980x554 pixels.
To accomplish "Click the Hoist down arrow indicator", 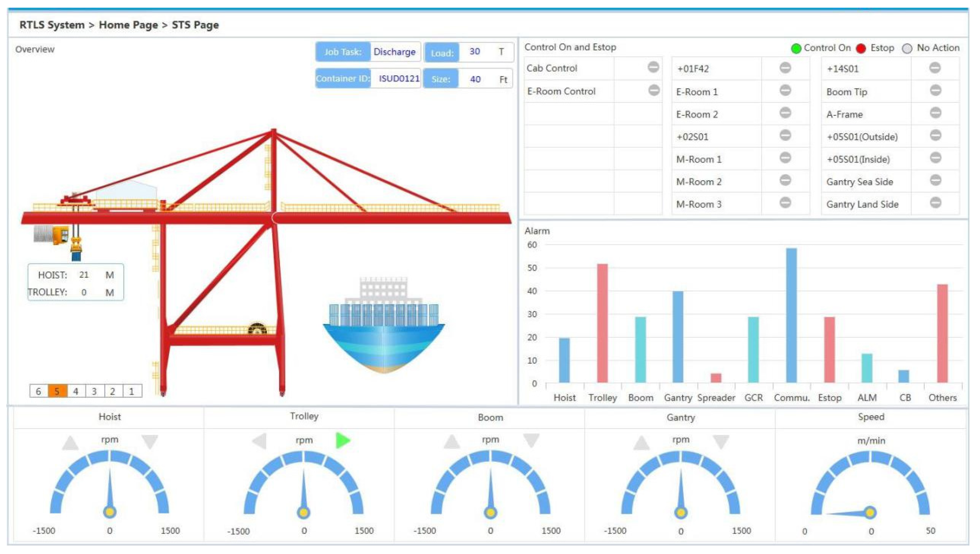I will (x=149, y=441).
